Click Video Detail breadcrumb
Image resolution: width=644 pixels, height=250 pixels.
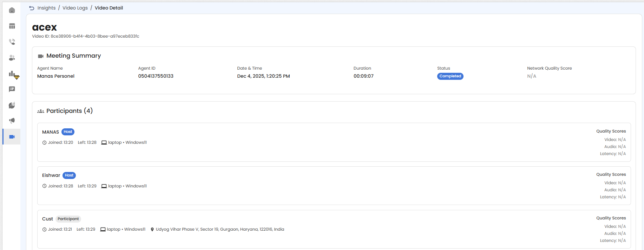coord(109,8)
